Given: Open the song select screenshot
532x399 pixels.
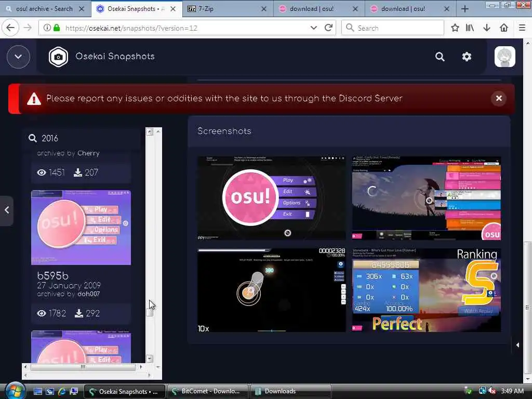Looking at the screenshot, I should point(427,198).
